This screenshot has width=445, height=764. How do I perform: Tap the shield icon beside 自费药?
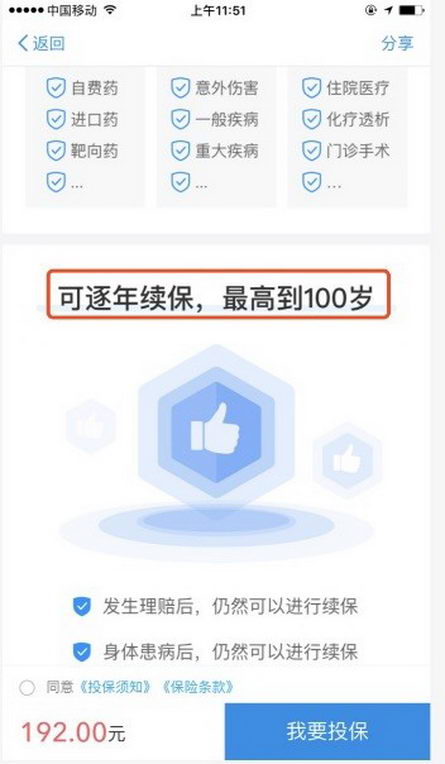(56, 88)
